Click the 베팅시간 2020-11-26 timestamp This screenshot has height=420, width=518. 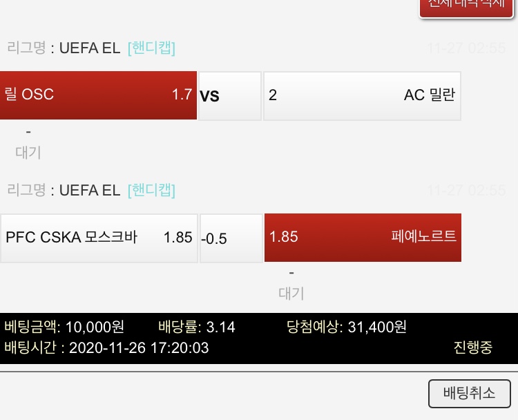[x=106, y=347]
